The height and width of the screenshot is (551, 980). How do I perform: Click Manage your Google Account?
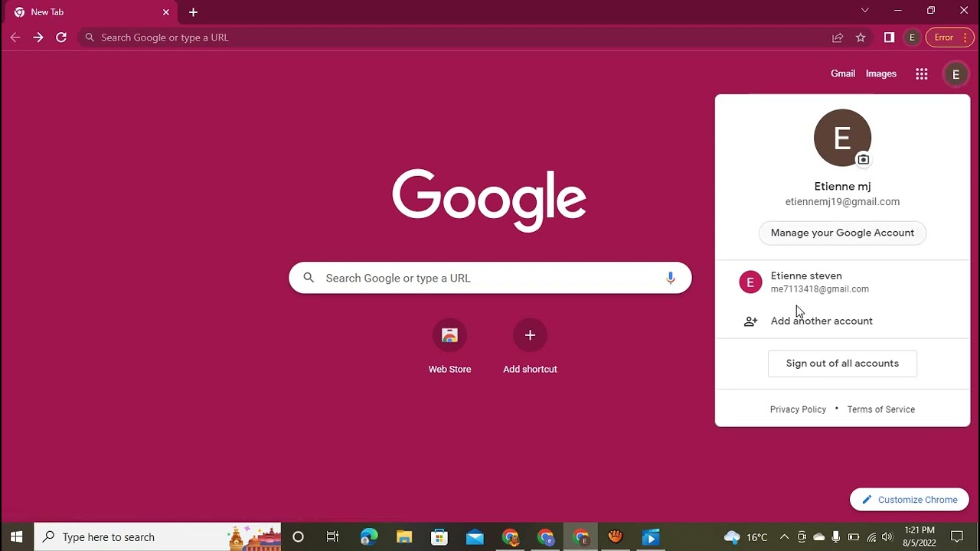click(x=842, y=233)
